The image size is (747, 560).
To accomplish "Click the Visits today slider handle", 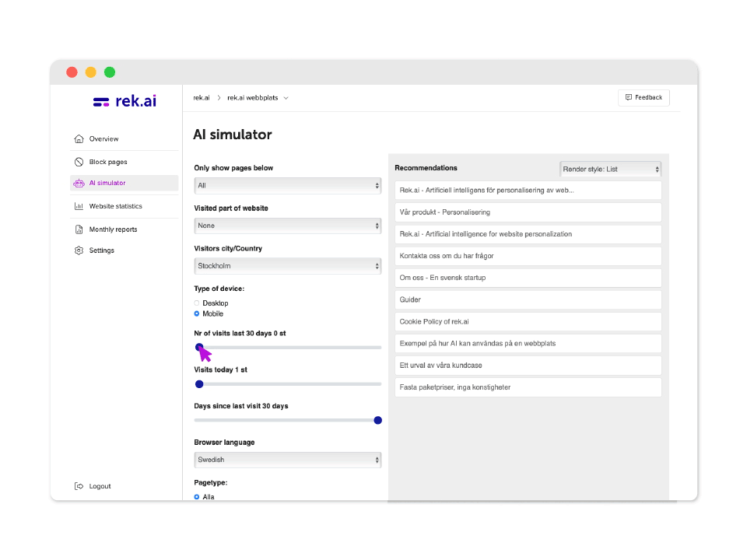I will tap(199, 384).
